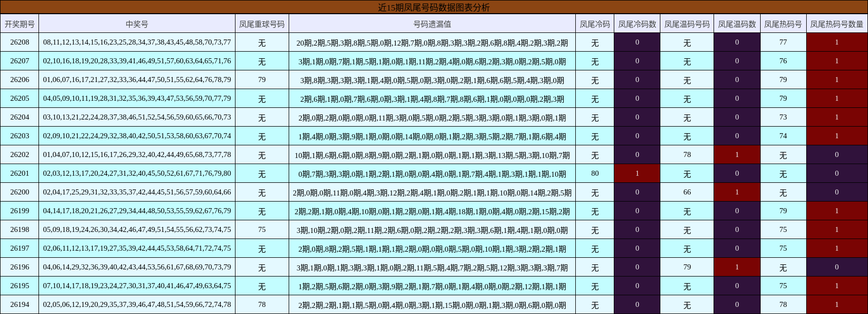Select omission values starting 2期,0期,0期,11期 in row 26200

(432, 193)
